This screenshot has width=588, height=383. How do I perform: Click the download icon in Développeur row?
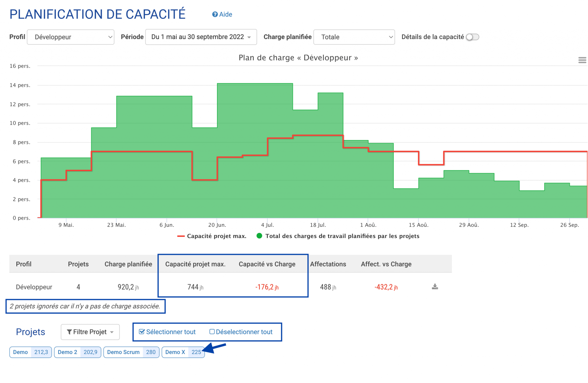(435, 287)
